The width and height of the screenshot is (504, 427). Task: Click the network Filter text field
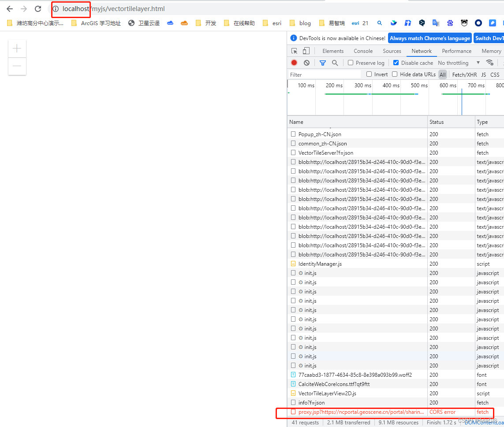325,74
